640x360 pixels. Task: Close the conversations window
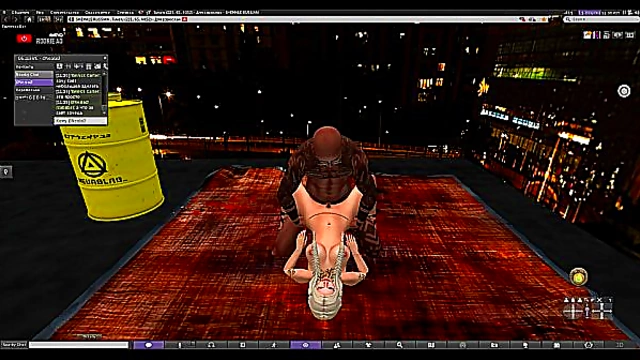coord(104,58)
